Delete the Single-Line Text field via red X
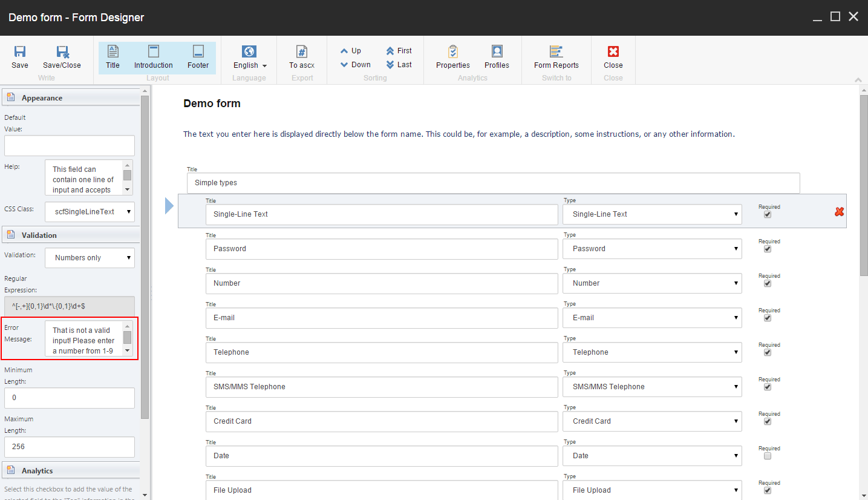The width and height of the screenshot is (868, 500). click(839, 212)
